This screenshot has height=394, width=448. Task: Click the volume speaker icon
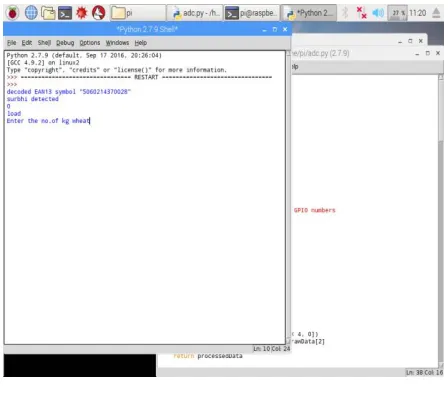[x=378, y=13]
